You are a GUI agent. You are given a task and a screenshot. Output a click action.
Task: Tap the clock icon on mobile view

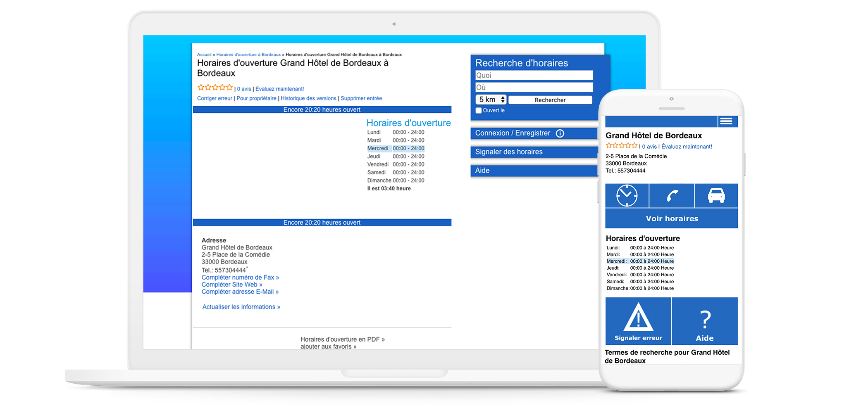point(627,195)
